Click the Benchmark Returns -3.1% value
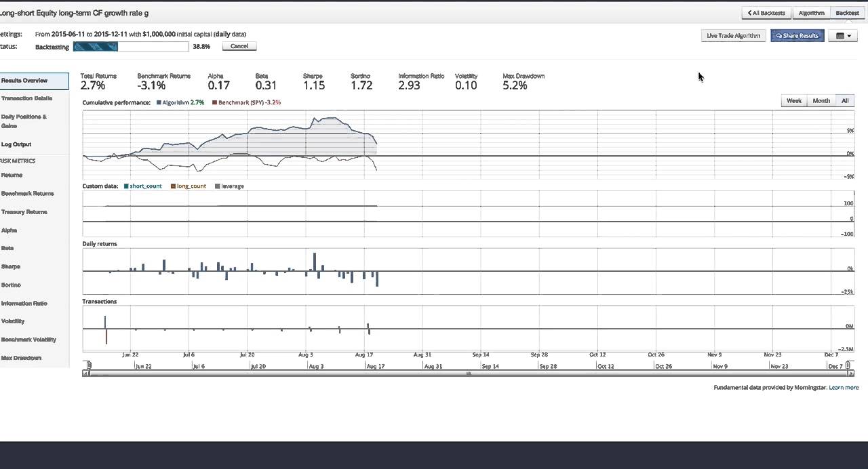Viewport: 868px width, 469px height. pos(151,85)
